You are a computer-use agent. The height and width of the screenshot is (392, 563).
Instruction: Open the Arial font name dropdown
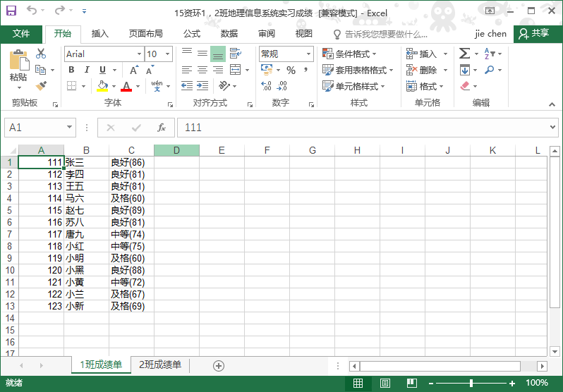pos(139,54)
